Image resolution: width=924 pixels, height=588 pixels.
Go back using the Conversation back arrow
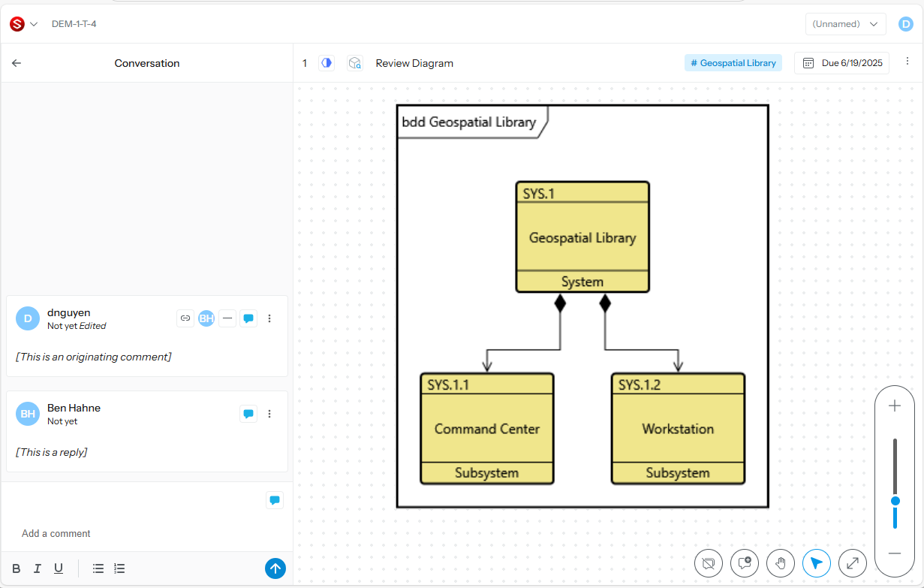tap(17, 63)
